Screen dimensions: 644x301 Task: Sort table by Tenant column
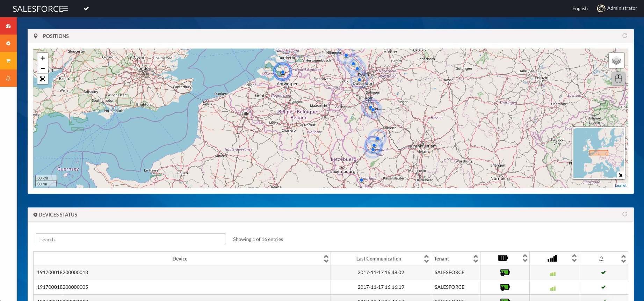[476, 258]
